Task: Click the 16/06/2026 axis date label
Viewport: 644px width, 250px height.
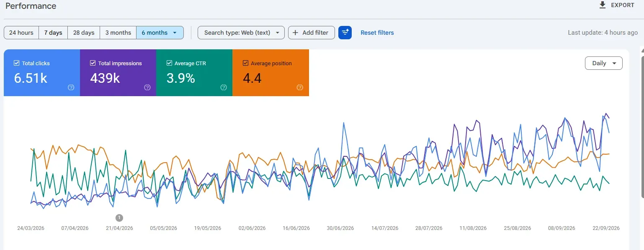Action: pos(296,228)
